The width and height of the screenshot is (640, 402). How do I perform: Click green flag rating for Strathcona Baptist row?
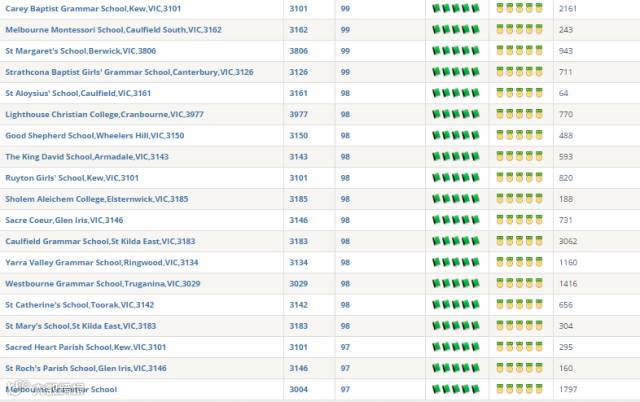456,72
